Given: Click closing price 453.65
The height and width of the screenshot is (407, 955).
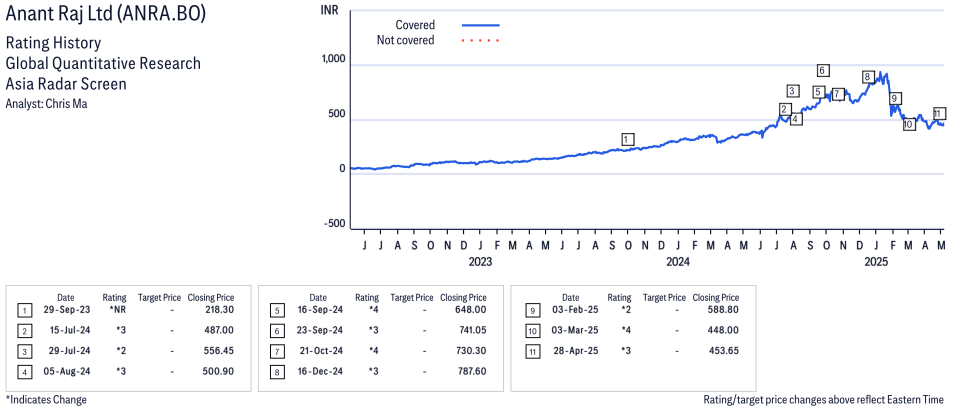Looking at the screenshot, I should (724, 350).
